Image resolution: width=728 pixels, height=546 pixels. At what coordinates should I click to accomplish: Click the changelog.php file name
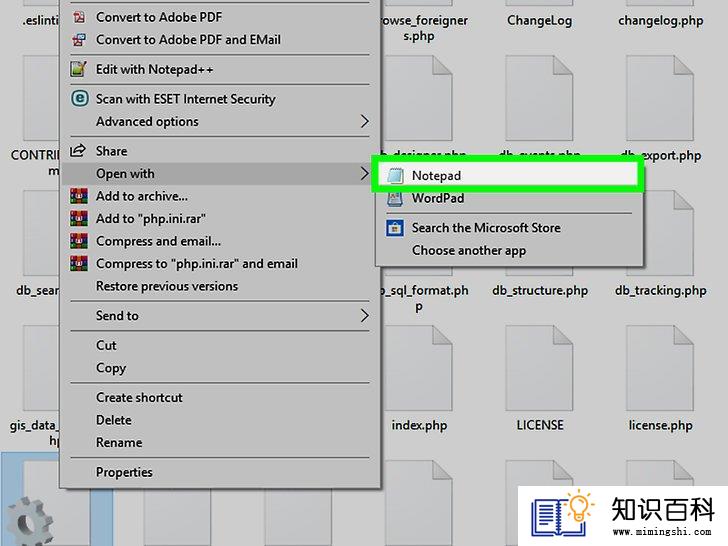[x=660, y=21]
